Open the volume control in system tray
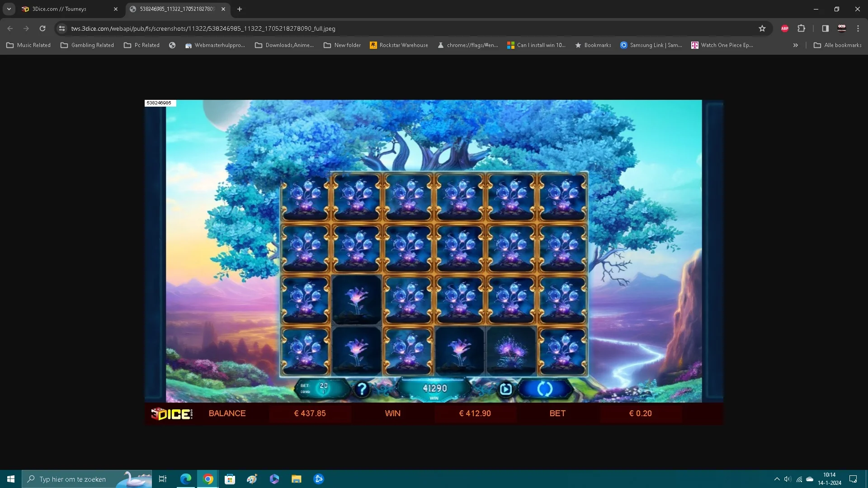This screenshot has height=488, width=868. (788, 479)
